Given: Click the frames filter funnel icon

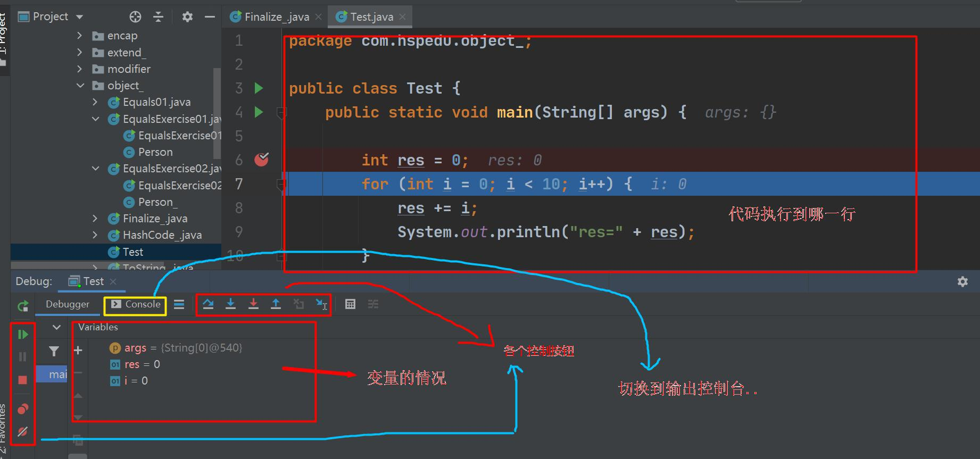Looking at the screenshot, I should [54, 351].
